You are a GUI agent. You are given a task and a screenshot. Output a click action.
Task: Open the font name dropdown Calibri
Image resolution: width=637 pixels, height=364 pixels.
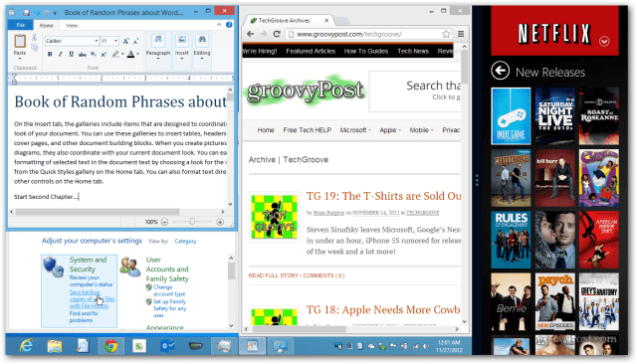tap(72, 41)
